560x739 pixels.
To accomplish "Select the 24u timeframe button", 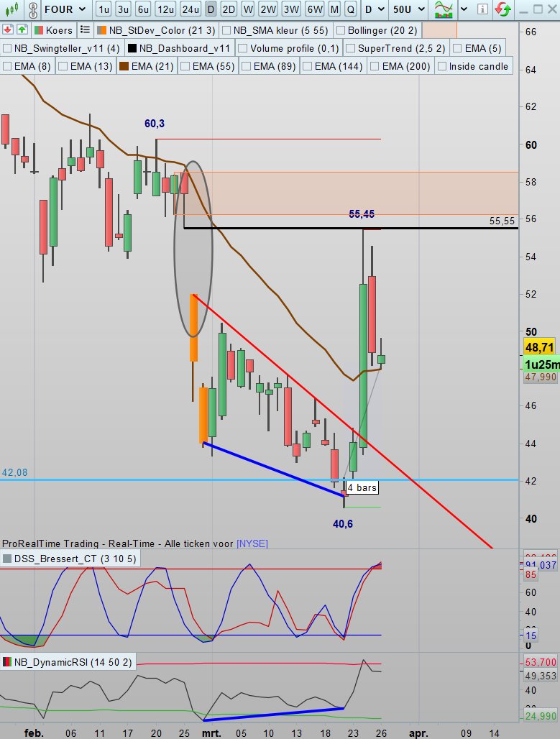I will tap(191, 9).
